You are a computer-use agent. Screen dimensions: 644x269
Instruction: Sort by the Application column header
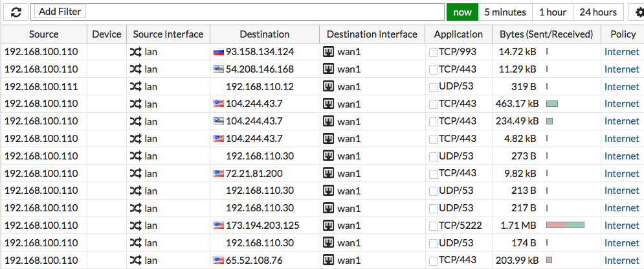point(458,34)
